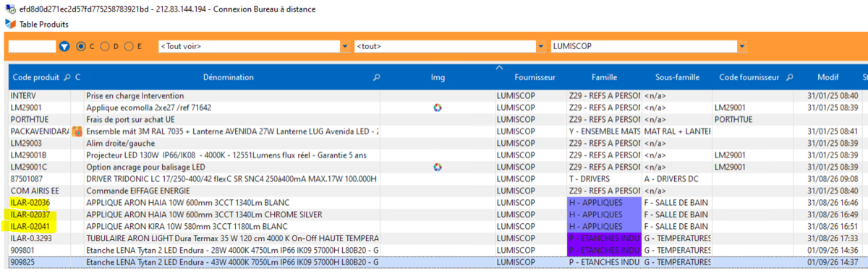
Task: Click 'Applique ecomolla 2xe27 /ref 71642' cell
Action: 149,108
